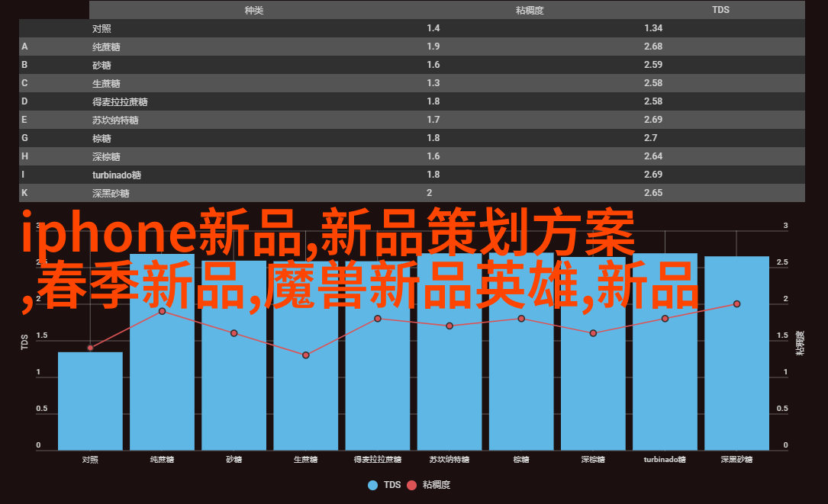Click the red line point for 苏坎纳特糖
This screenshot has height=504, width=828.
click(x=449, y=326)
